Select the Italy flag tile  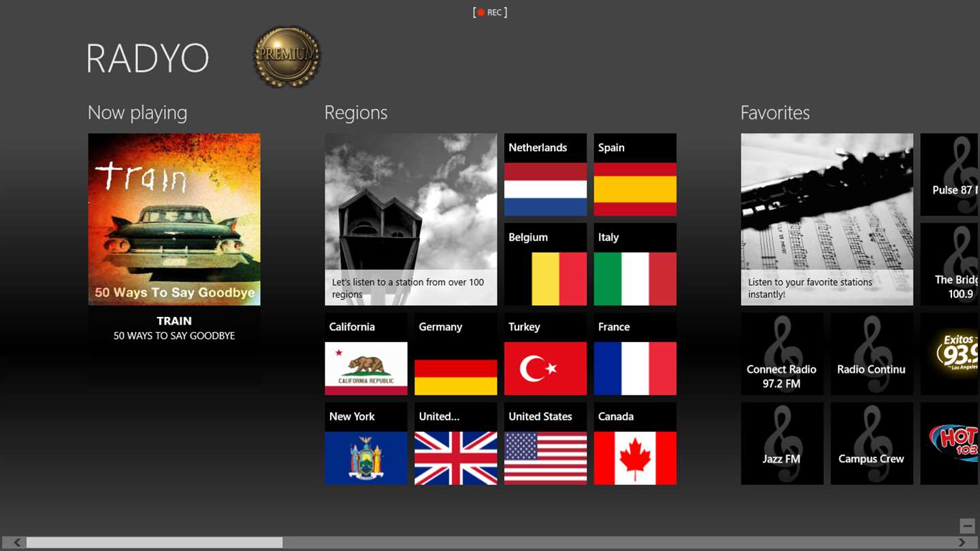tap(635, 265)
